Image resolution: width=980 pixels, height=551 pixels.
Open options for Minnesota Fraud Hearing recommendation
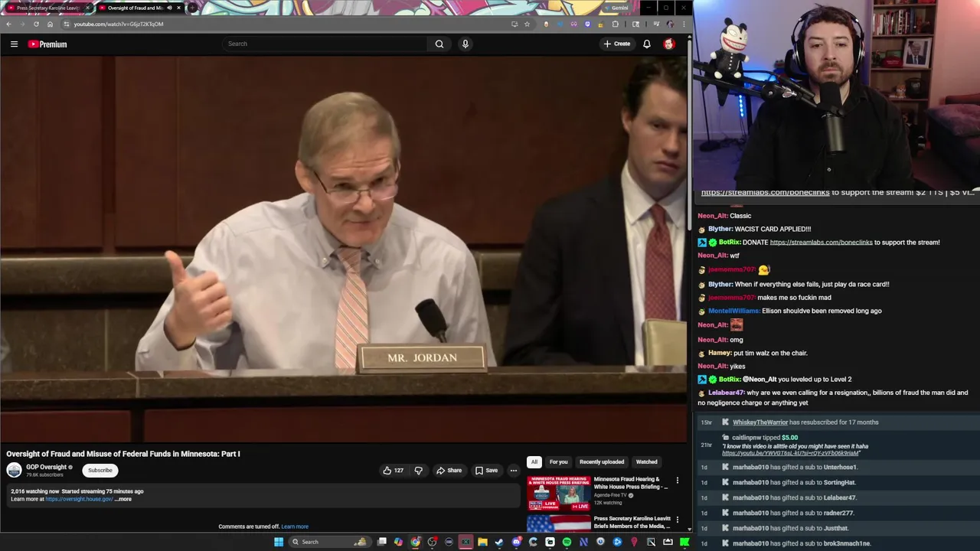677,481
